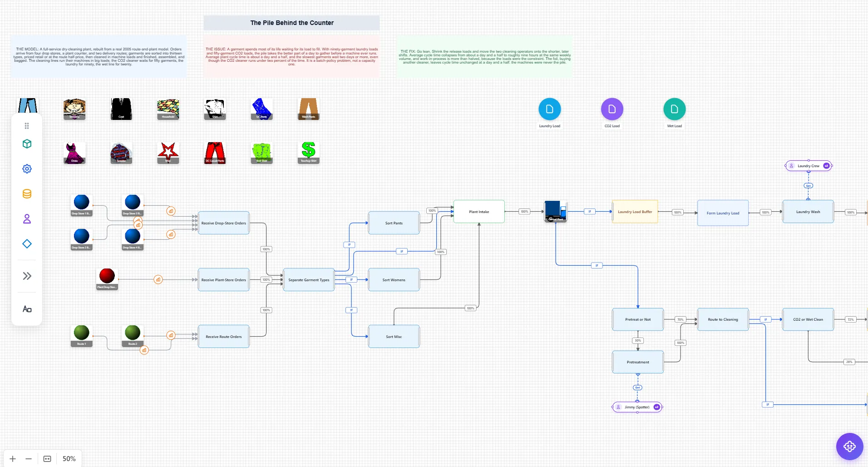Select the Receive Drop-Store Orders activity

pos(224,223)
